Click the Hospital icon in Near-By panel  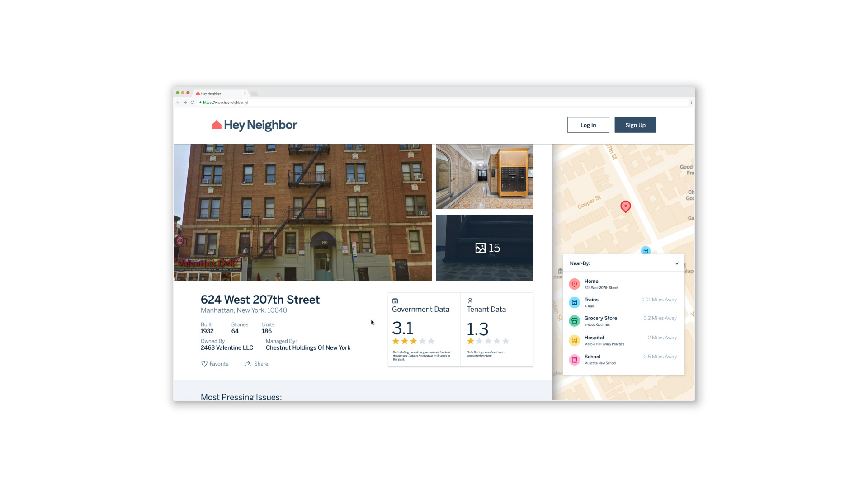tap(574, 340)
